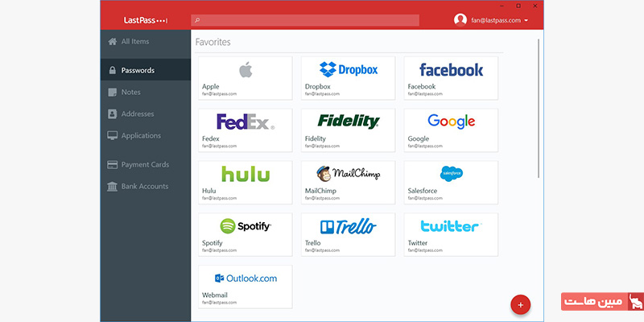Click the Fidelity logo
The width and height of the screenshot is (644, 322).
pyautogui.click(x=349, y=122)
